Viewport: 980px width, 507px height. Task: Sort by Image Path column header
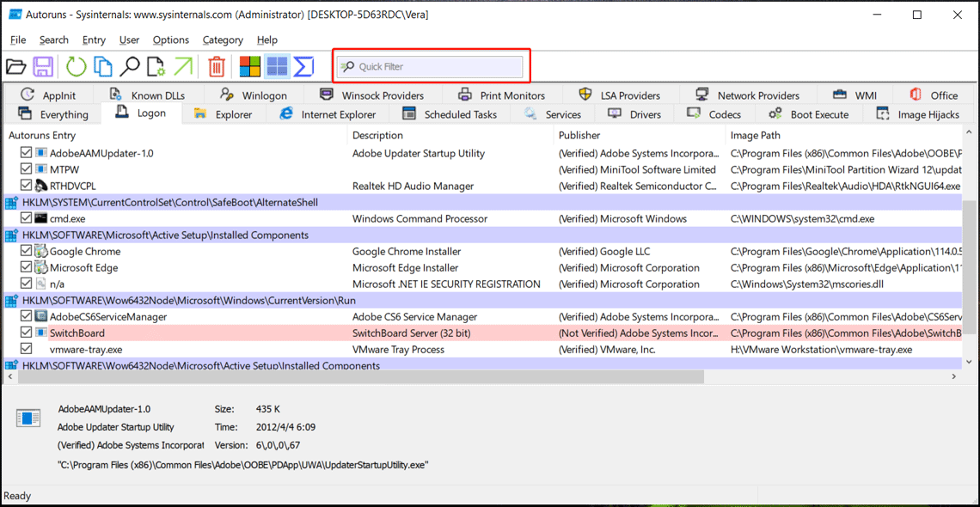pyautogui.click(x=844, y=136)
